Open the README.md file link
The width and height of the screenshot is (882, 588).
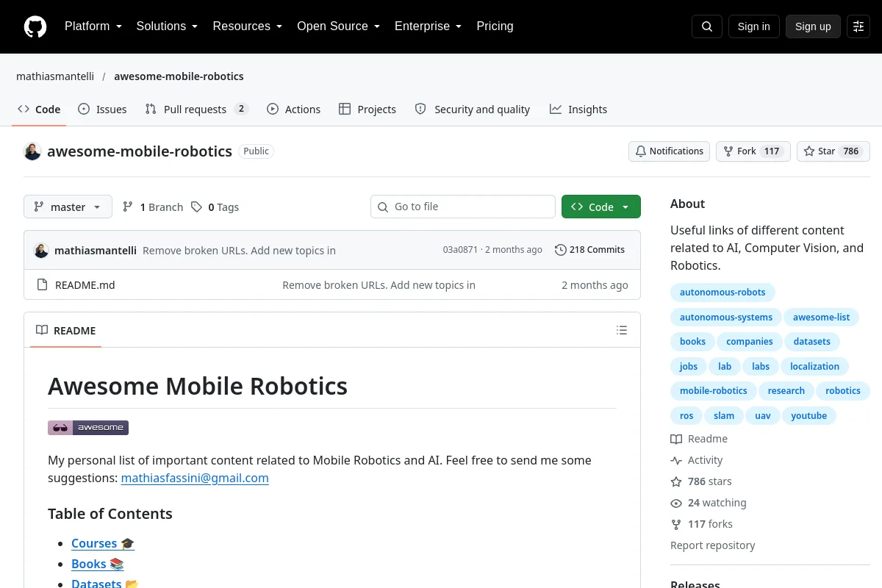(85, 285)
